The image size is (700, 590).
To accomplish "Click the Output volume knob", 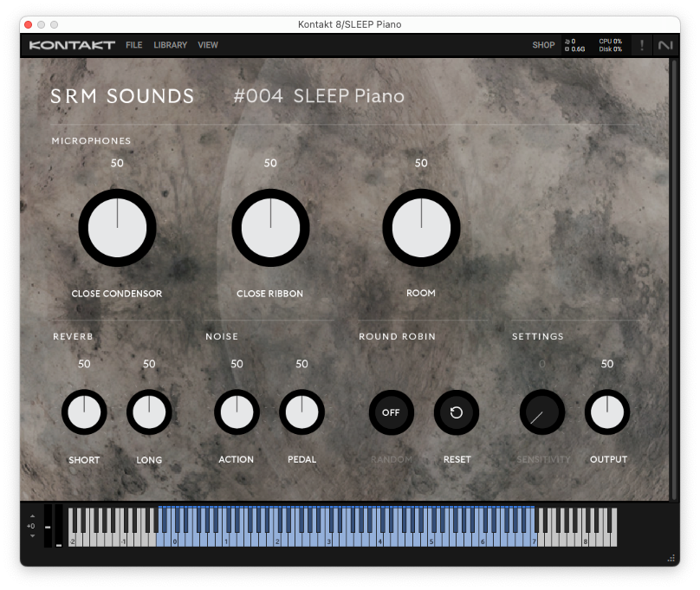I will coord(607,412).
